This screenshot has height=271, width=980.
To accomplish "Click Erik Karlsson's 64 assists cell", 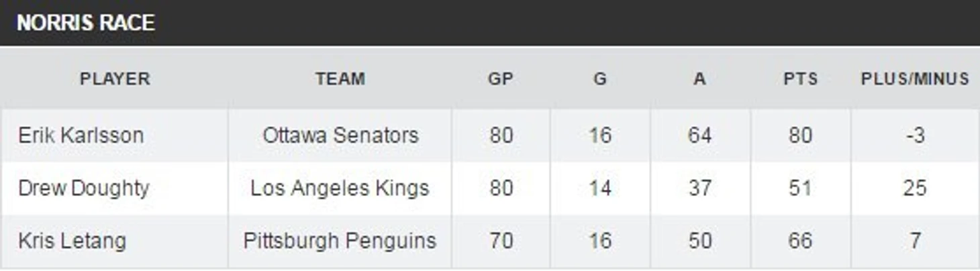I will (x=699, y=135).
